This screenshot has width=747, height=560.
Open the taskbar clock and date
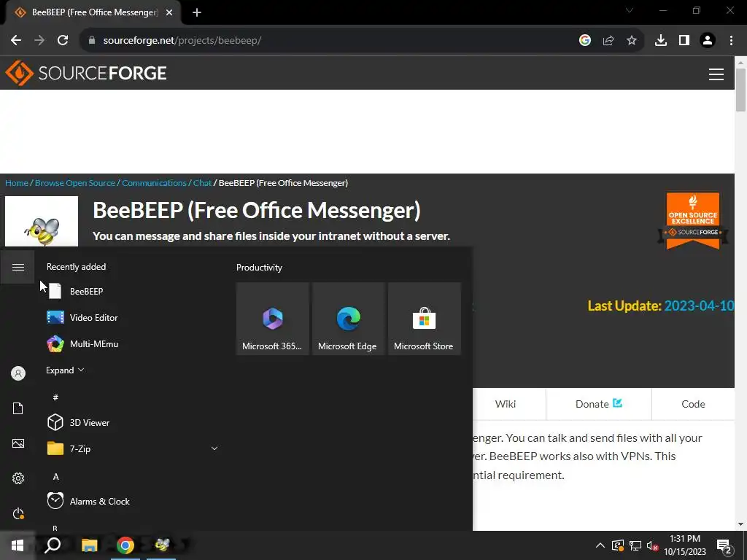685,545
